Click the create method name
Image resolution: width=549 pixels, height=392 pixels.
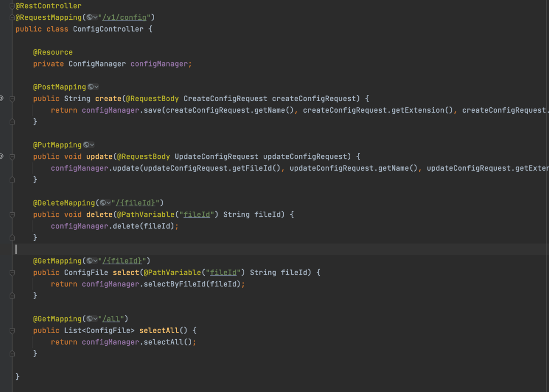coord(108,99)
